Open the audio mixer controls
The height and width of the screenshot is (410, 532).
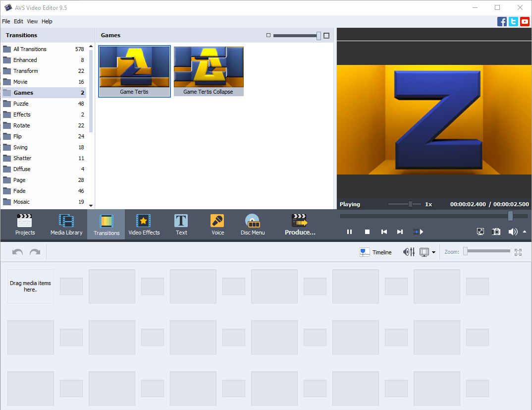click(x=408, y=252)
